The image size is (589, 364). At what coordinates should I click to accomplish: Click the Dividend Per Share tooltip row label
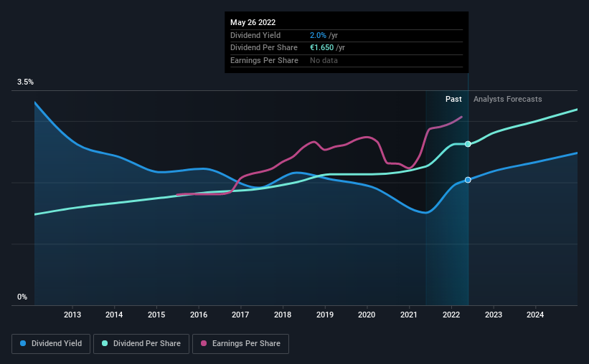point(264,48)
